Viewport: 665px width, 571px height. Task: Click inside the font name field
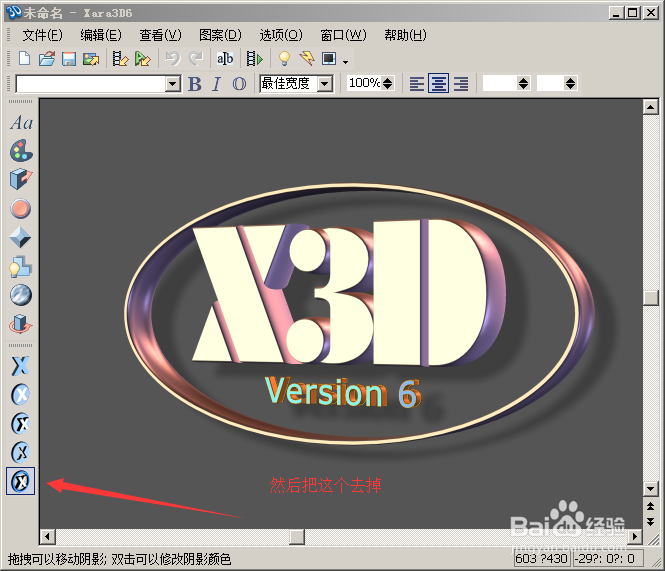(x=91, y=84)
